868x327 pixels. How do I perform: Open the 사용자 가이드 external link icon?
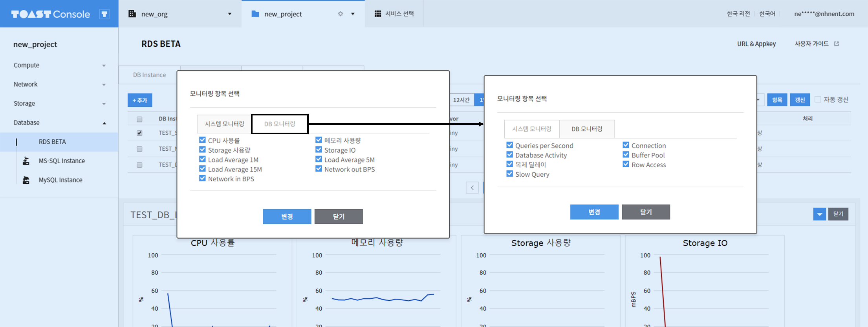pyautogui.click(x=837, y=44)
